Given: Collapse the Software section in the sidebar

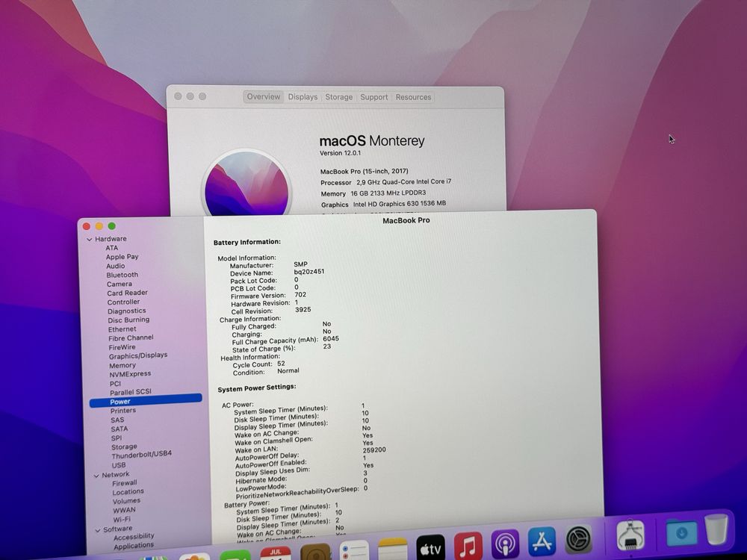Looking at the screenshot, I should [98, 530].
